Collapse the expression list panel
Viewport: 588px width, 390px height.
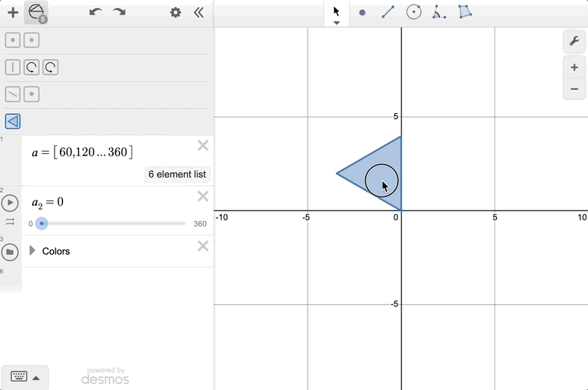199,12
